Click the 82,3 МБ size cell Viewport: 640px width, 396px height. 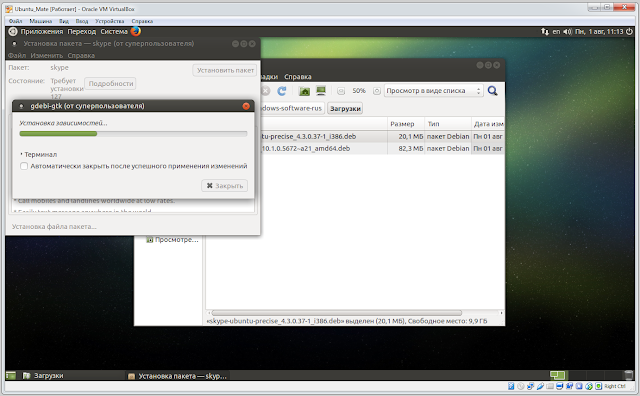[411, 149]
